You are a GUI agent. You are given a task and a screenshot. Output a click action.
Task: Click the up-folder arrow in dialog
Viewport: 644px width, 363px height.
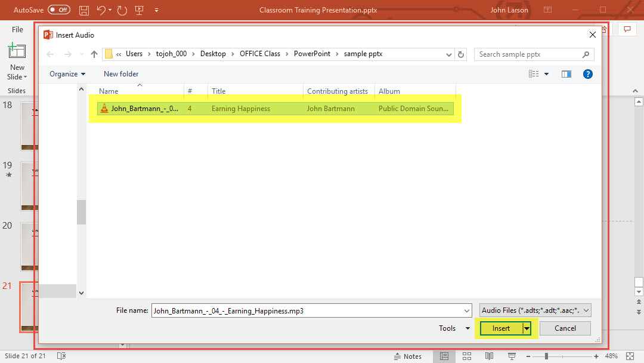(94, 54)
